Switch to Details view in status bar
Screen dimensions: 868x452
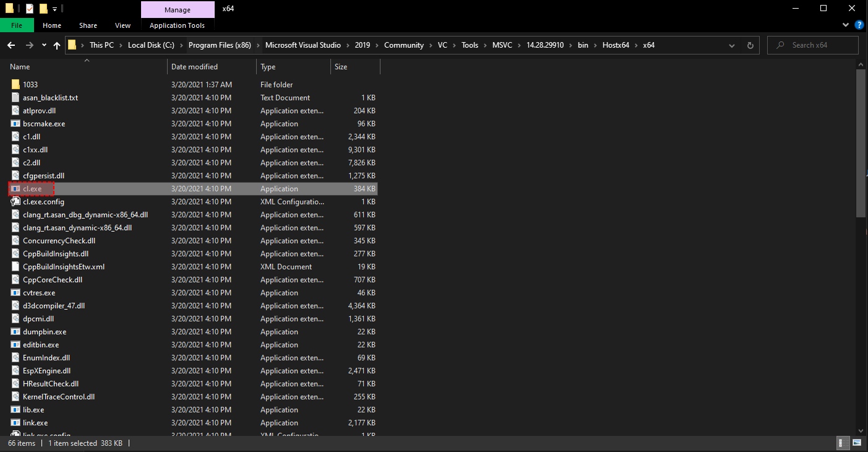tap(842, 443)
